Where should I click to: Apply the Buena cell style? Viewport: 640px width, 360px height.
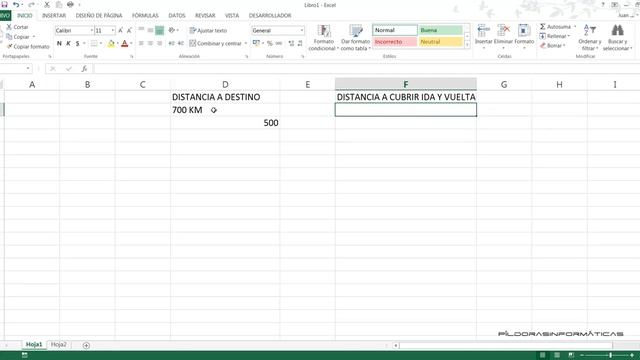[441, 30]
